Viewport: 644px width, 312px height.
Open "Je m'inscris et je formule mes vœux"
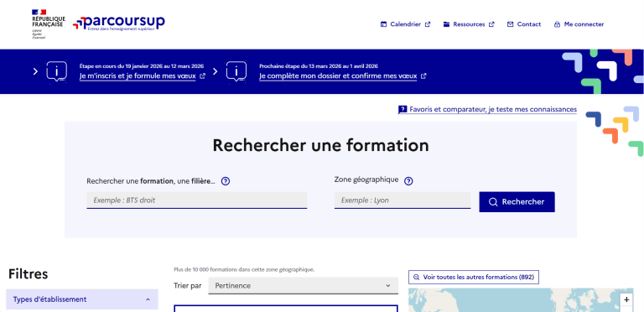coord(138,76)
